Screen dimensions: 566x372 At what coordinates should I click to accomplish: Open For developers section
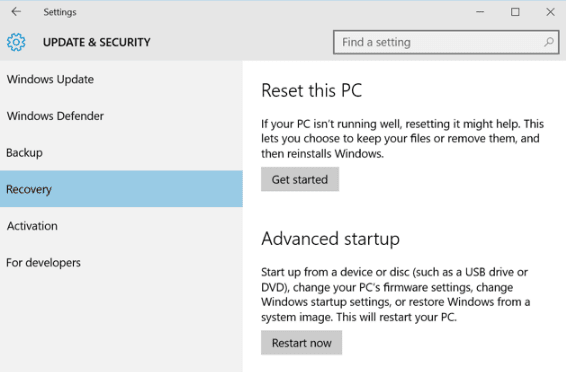pyautogui.click(x=121, y=263)
